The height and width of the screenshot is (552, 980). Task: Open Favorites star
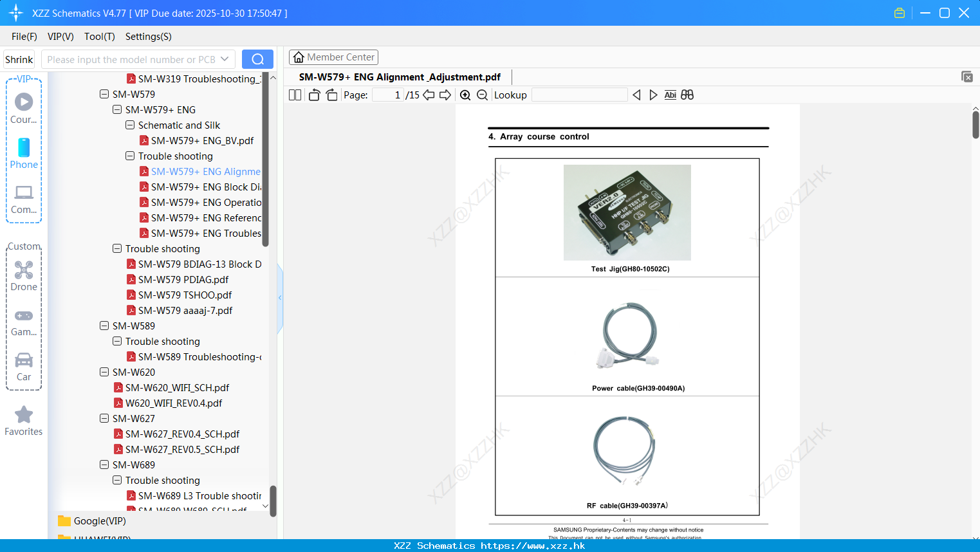pyautogui.click(x=24, y=421)
